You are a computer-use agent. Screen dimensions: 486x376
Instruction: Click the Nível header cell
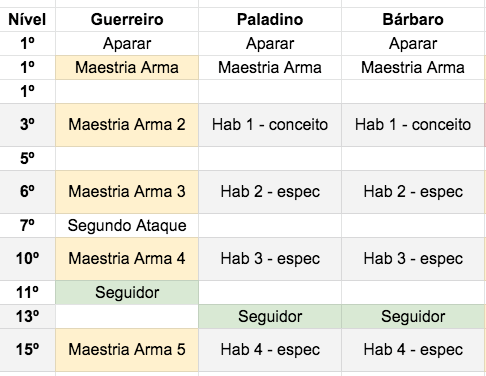[27, 20]
